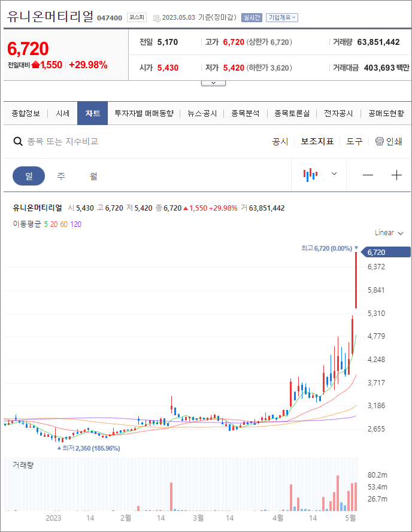Click the stock code 047400
Viewport: 412px width, 532px height.
point(110,18)
